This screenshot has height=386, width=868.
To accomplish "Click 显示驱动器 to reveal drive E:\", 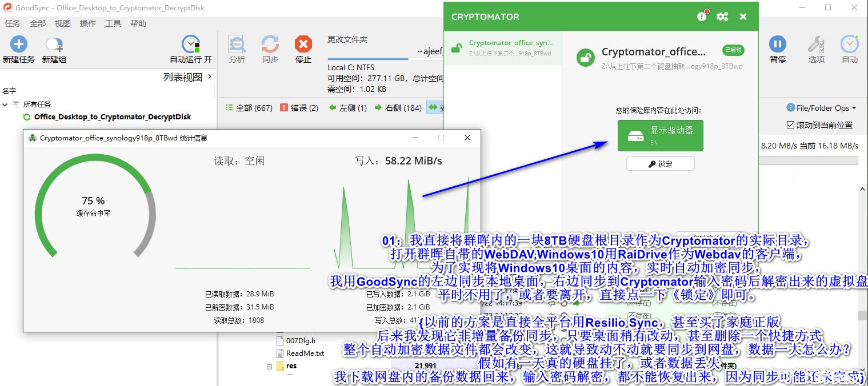I will coord(661,135).
